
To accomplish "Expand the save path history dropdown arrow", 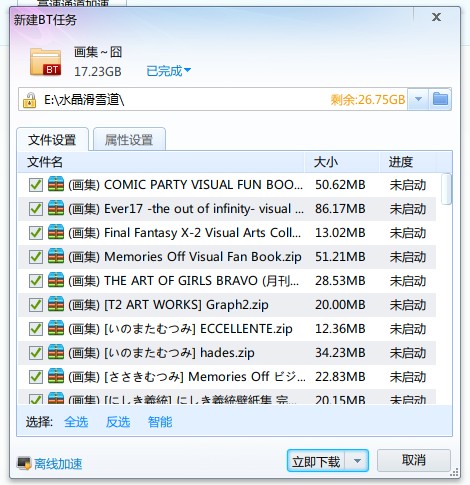I will (418, 99).
